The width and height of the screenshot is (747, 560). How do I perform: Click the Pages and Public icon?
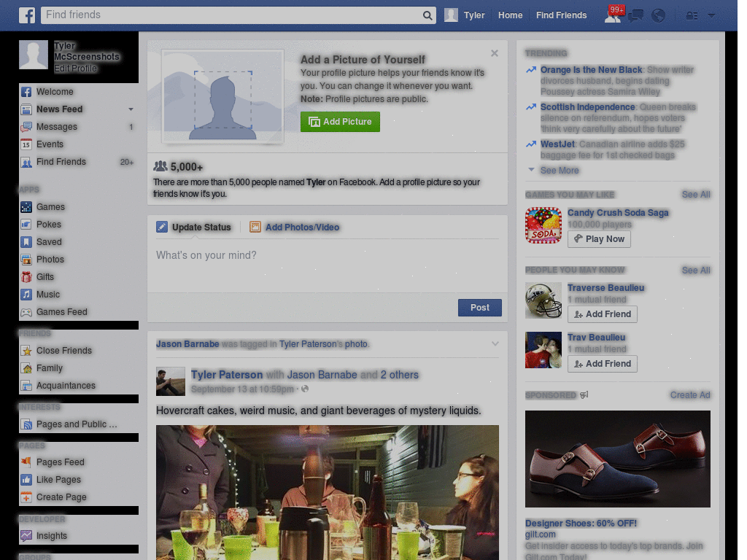coord(26,424)
